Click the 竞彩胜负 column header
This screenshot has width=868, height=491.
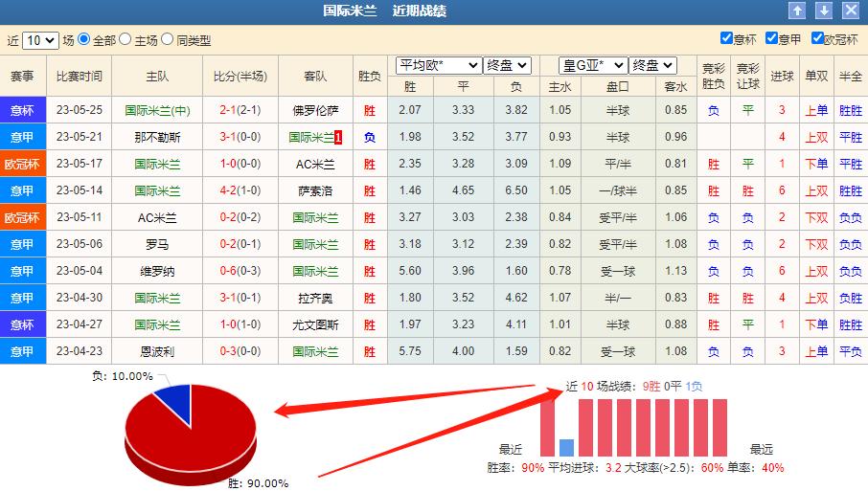coord(714,77)
